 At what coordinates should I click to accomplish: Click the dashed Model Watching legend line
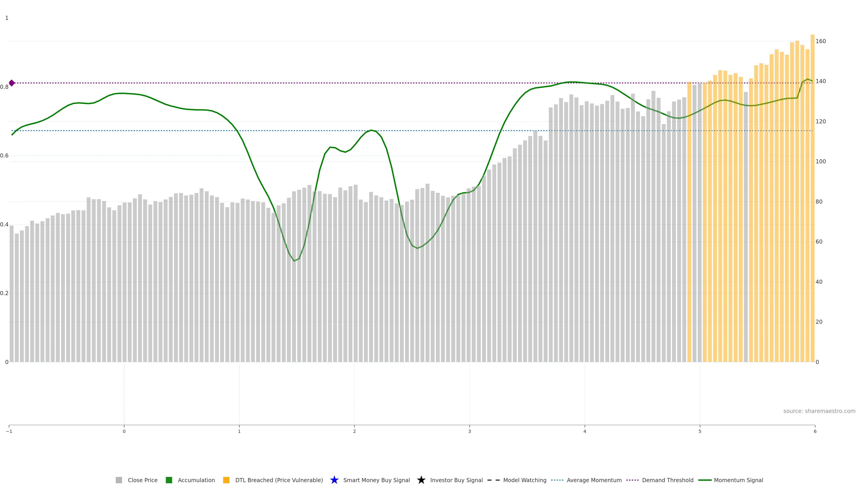(494, 480)
